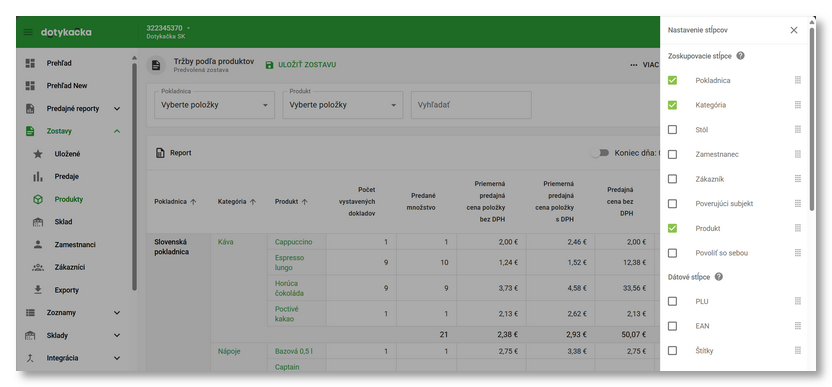Check the EAN data column checkbox
832x387 pixels.
coord(672,326)
